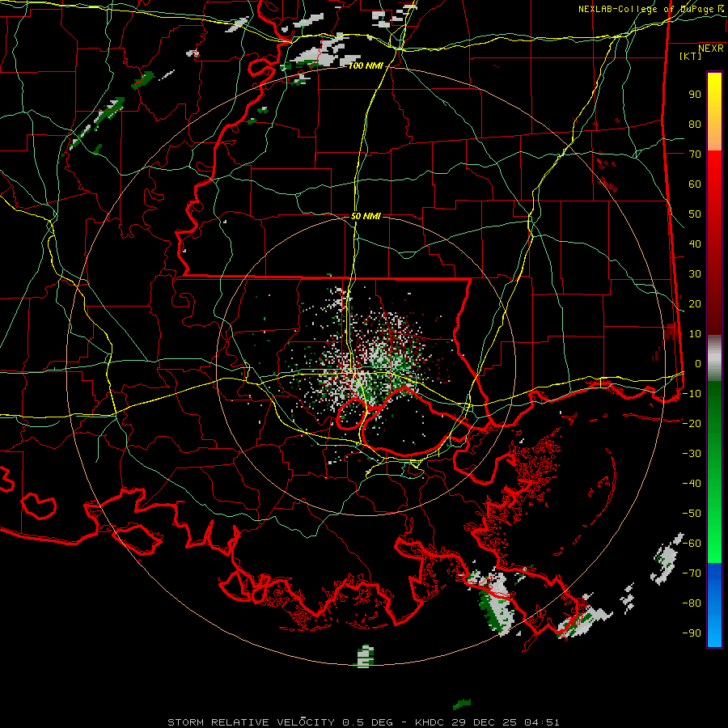This screenshot has width=728, height=728.
Task: Click the -10 value on the velocity scale
Action: coord(692,394)
